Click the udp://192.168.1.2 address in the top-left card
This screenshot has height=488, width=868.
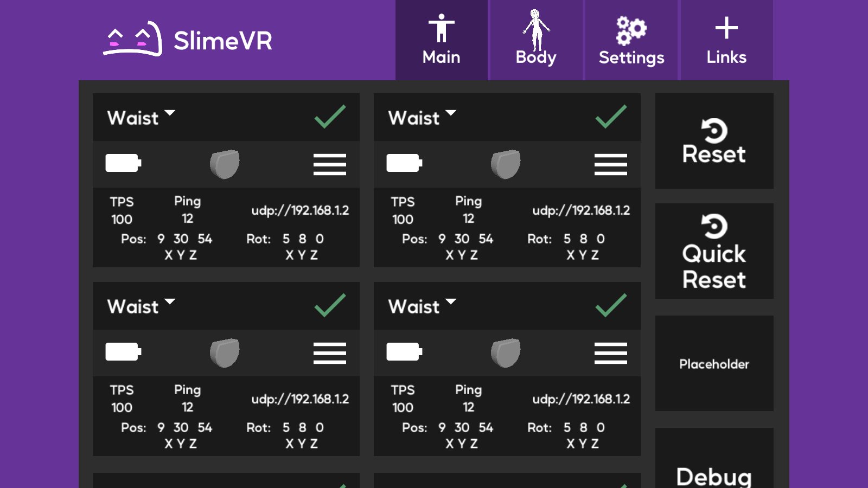coord(300,210)
